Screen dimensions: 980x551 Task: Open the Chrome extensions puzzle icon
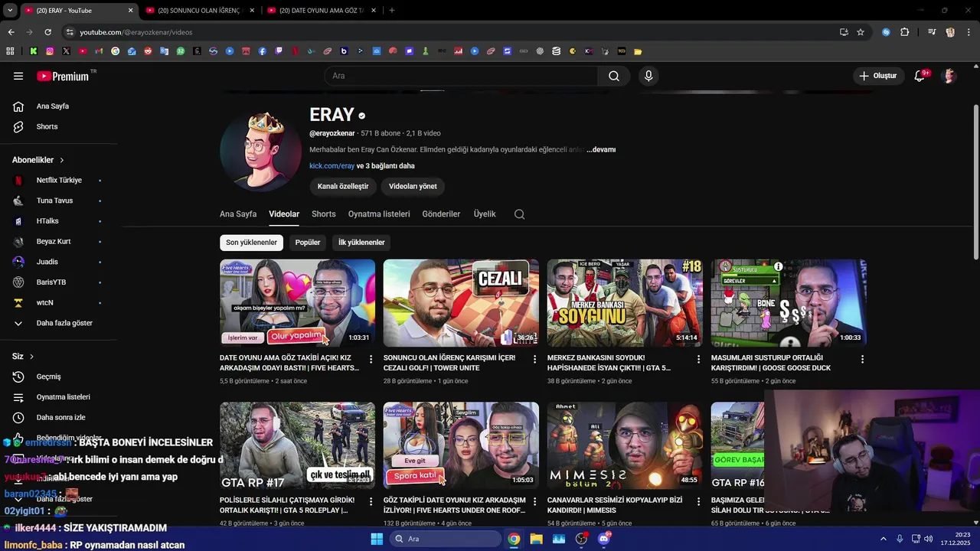coord(905,32)
